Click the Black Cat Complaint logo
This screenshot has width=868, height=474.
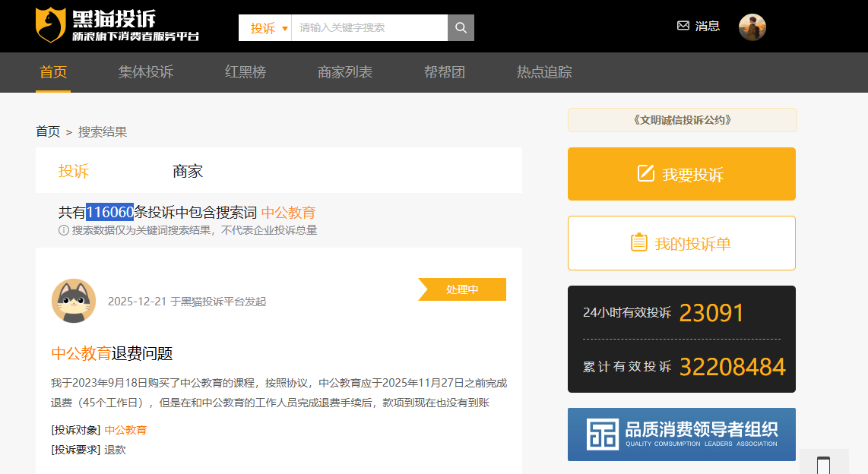pos(117,26)
